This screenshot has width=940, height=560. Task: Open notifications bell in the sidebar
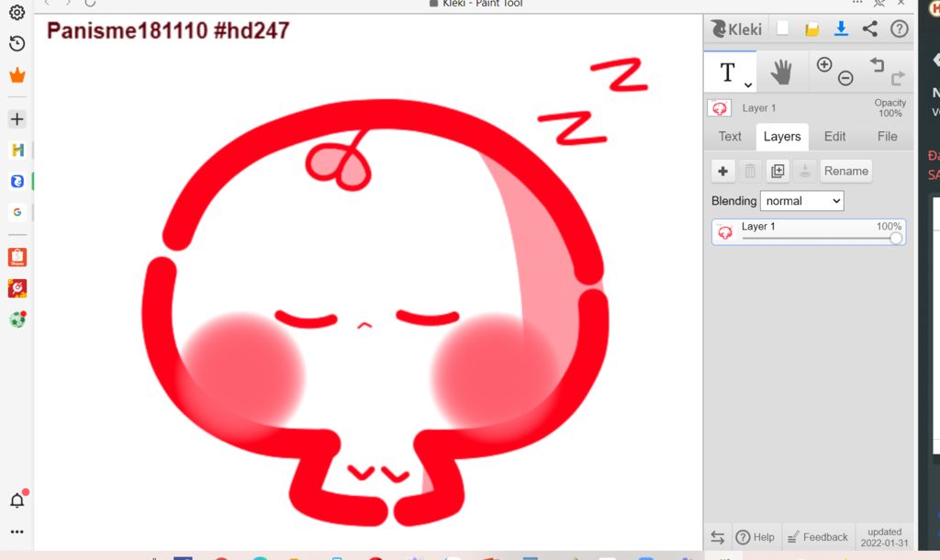[17, 500]
